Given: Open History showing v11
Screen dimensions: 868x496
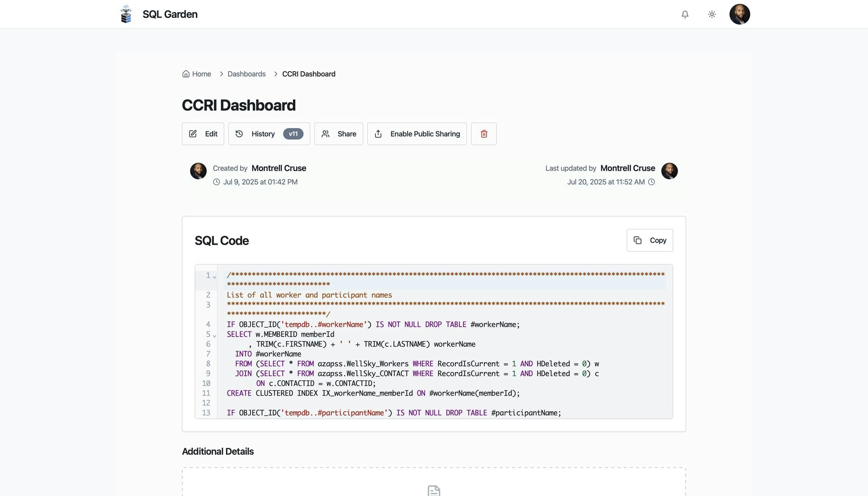Looking at the screenshot, I should (263, 134).
